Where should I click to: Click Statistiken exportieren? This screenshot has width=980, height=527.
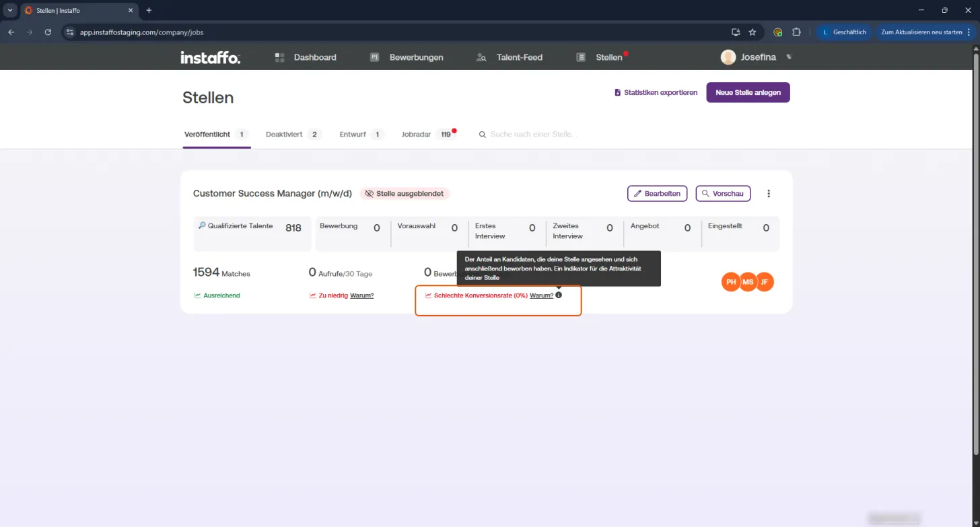[x=656, y=93]
